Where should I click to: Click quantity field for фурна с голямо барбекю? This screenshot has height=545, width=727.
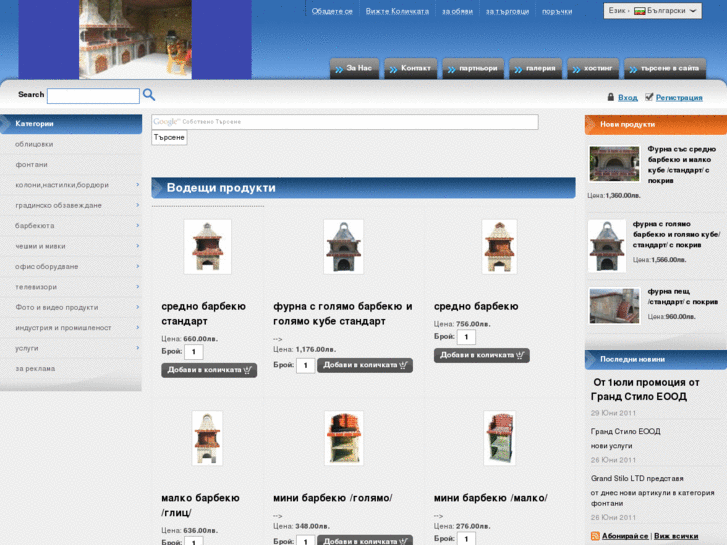(306, 365)
